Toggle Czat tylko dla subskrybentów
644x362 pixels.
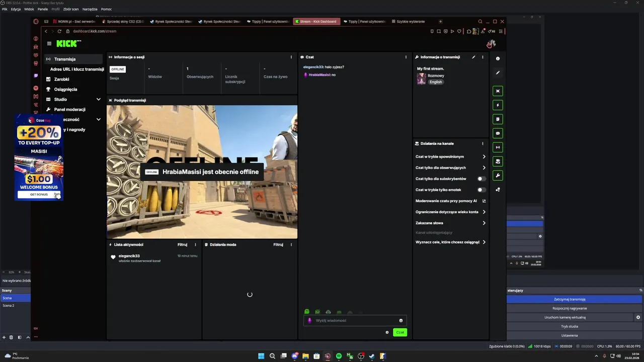point(481,179)
